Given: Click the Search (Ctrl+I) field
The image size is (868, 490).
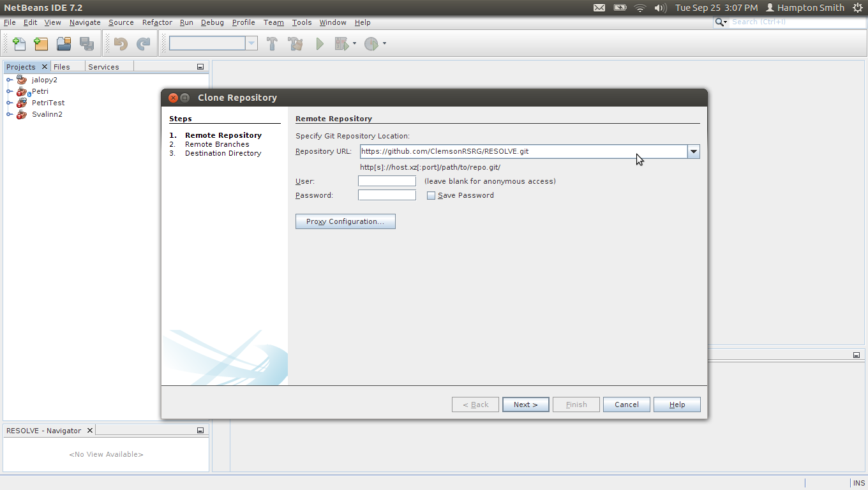Looking at the screenshot, I should [x=798, y=22].
